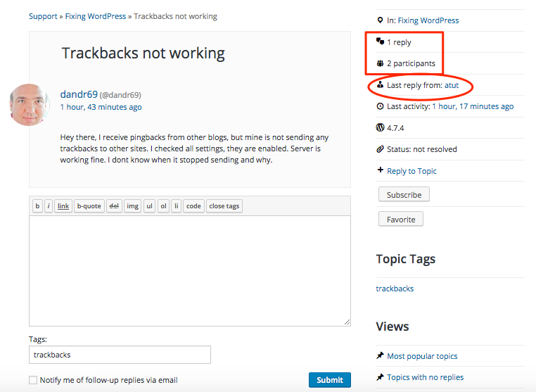Click the close tags editor button
536x392 pixels.
(224, 206)
